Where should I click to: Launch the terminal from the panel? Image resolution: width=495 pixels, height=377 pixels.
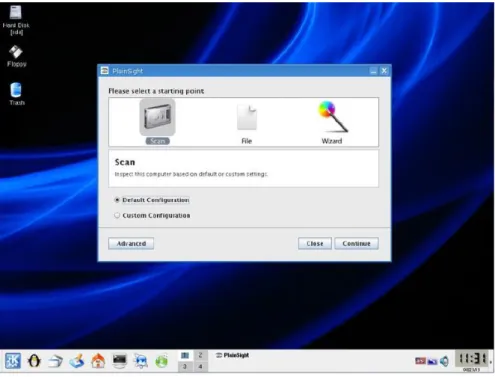119,361
